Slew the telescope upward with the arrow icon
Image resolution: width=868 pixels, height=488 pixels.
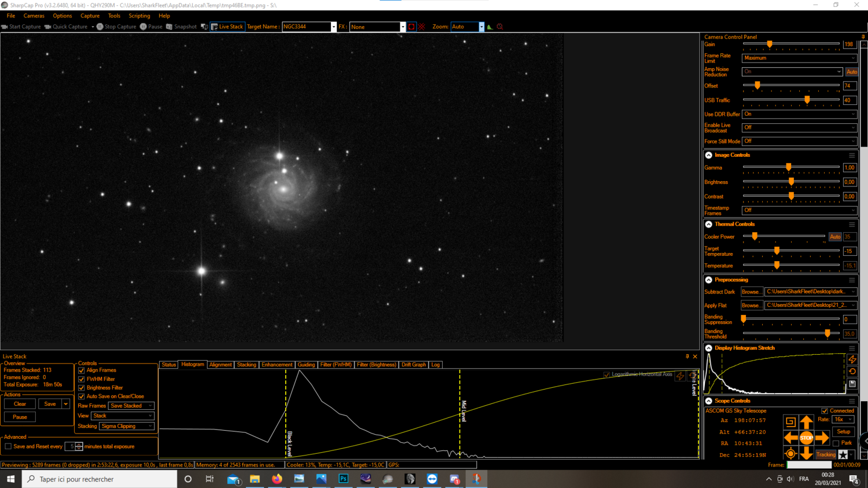(x=807, y=422)
